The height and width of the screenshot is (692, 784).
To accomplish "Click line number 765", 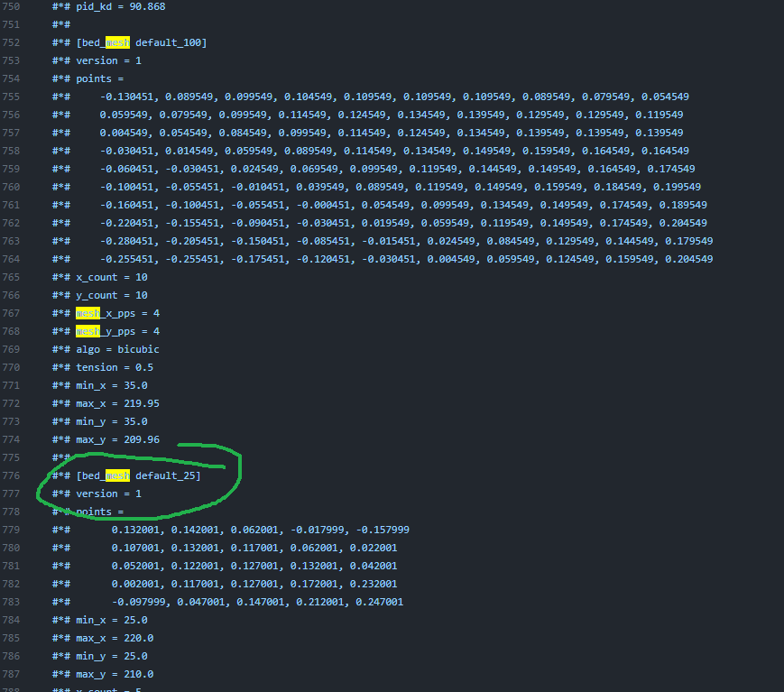I will point(13,277).
